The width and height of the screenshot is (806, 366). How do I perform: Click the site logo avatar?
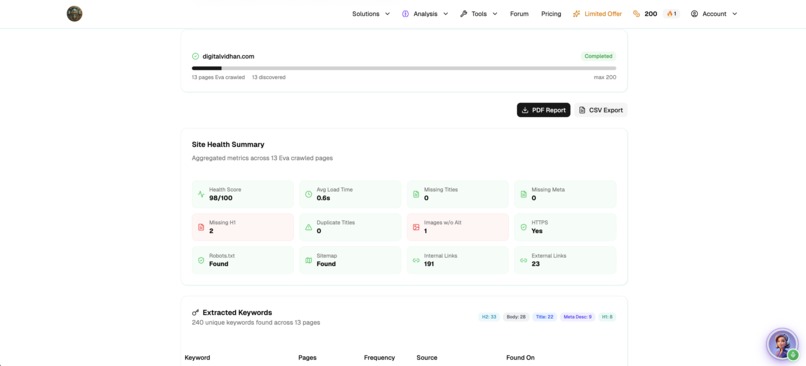point(75,14)
